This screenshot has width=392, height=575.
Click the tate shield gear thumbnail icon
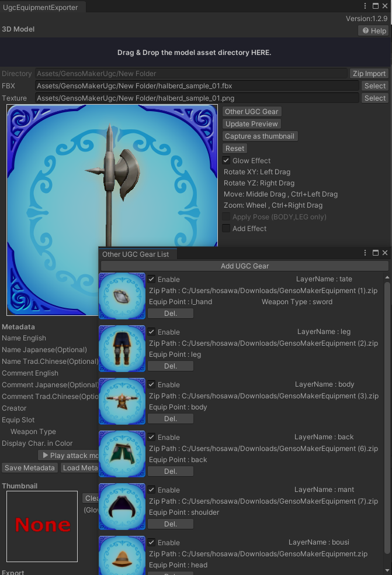pyautogui.click(x=122, y=296)
